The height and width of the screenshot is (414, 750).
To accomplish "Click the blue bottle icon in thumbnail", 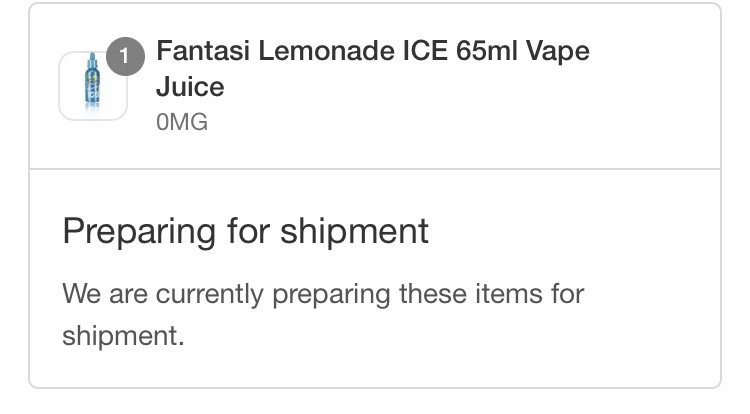I will coord(93,81).
